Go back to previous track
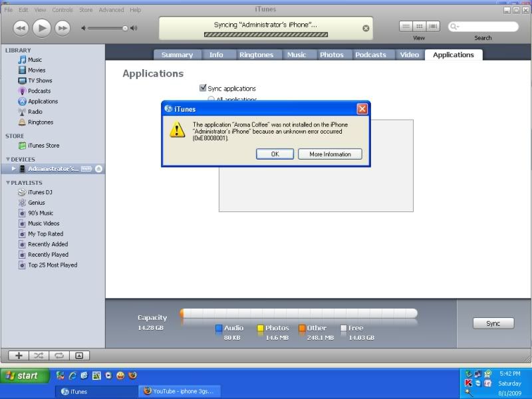 (x=21, y=28)
